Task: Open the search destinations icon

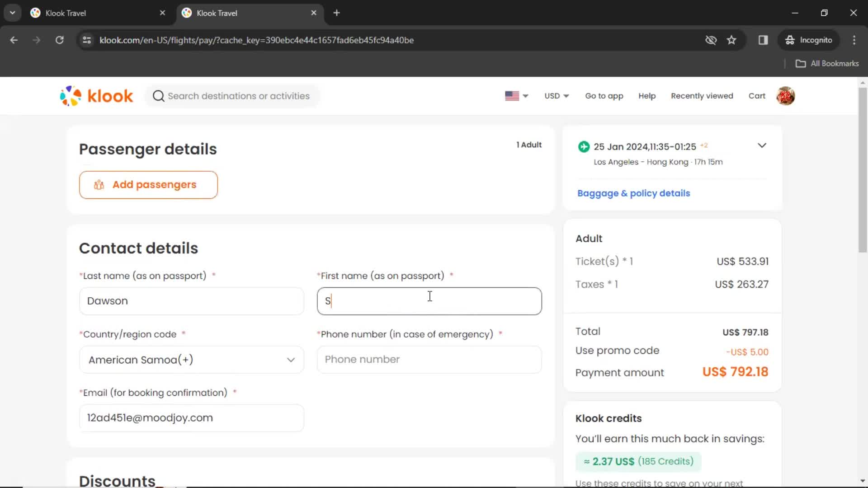Action: click(159, 95)
